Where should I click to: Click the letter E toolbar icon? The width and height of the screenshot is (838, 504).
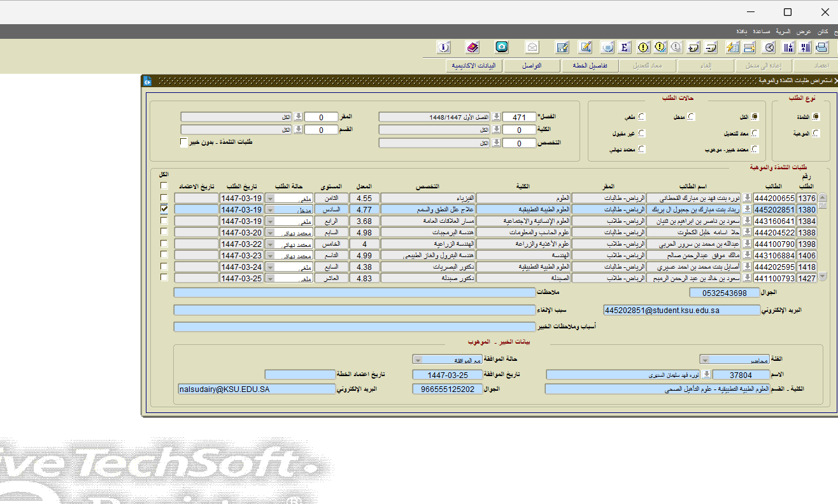click(625, 47)
